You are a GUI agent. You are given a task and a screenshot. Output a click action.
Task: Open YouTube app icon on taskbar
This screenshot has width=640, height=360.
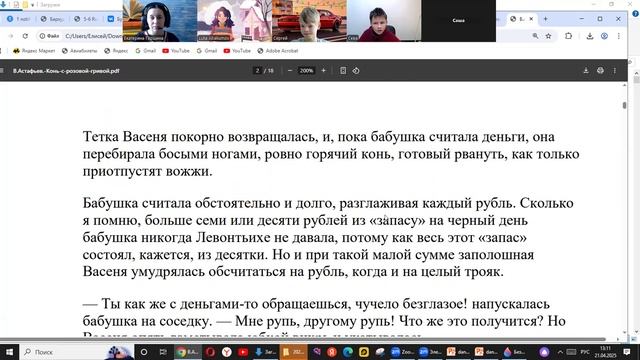[243, 352]
